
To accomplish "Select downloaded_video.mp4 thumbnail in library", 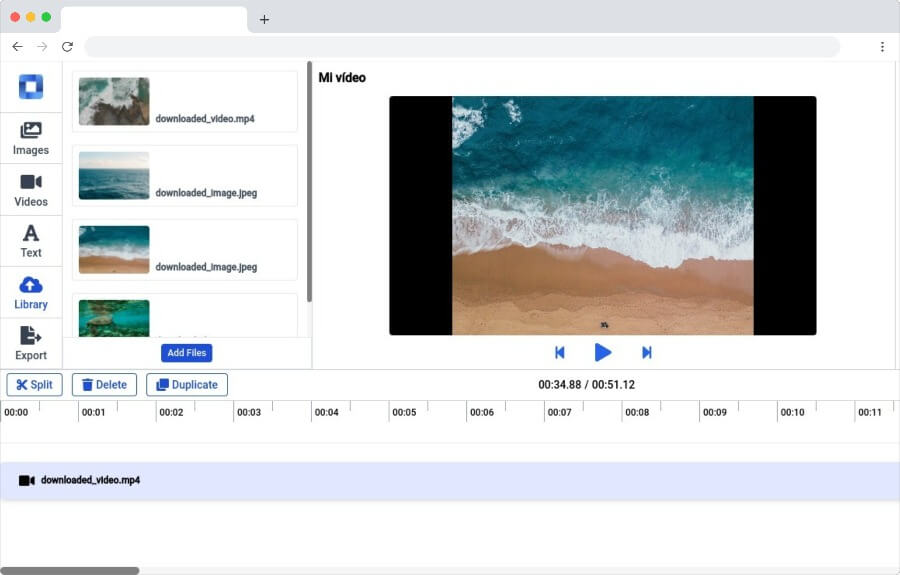I will point(114,102).
